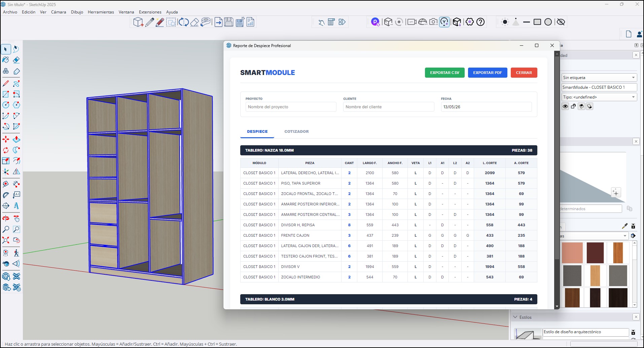Toggle the lock icon in Entity Info

point(573,106)
